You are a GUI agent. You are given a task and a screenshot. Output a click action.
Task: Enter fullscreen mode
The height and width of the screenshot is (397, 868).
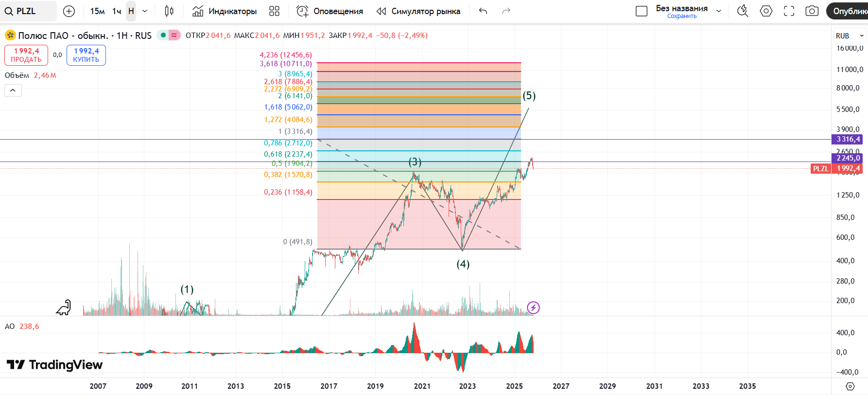point(789,11)
